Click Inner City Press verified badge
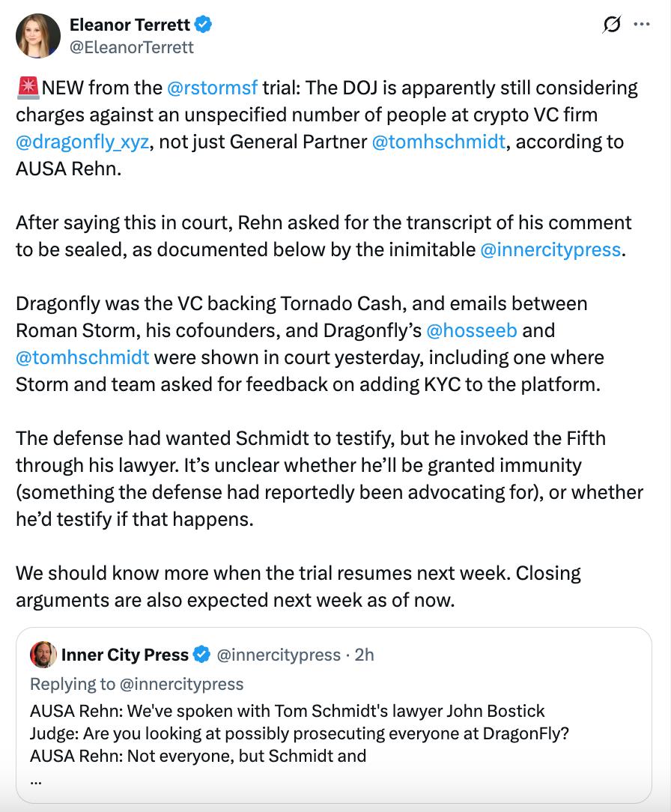 click(201, 655)
